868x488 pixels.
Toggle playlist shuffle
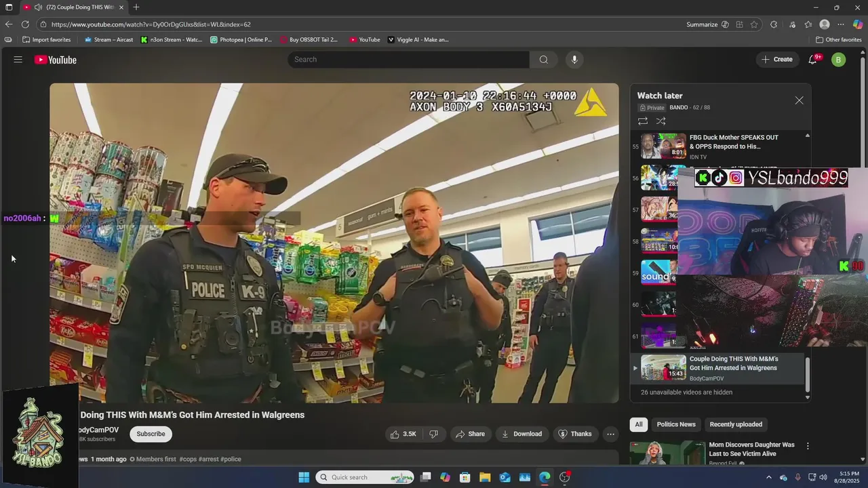click(x=661, y=121)
